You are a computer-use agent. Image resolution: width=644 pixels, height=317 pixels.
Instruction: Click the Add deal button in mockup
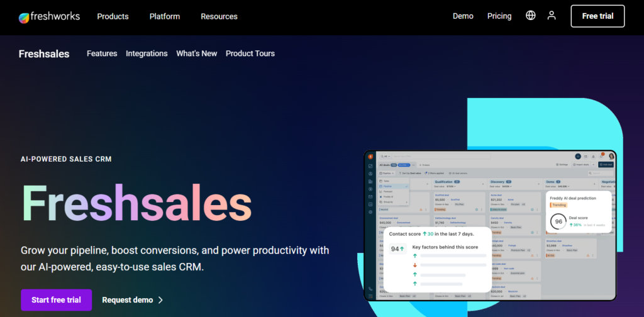pyautogui.click(x=606, y=165)
